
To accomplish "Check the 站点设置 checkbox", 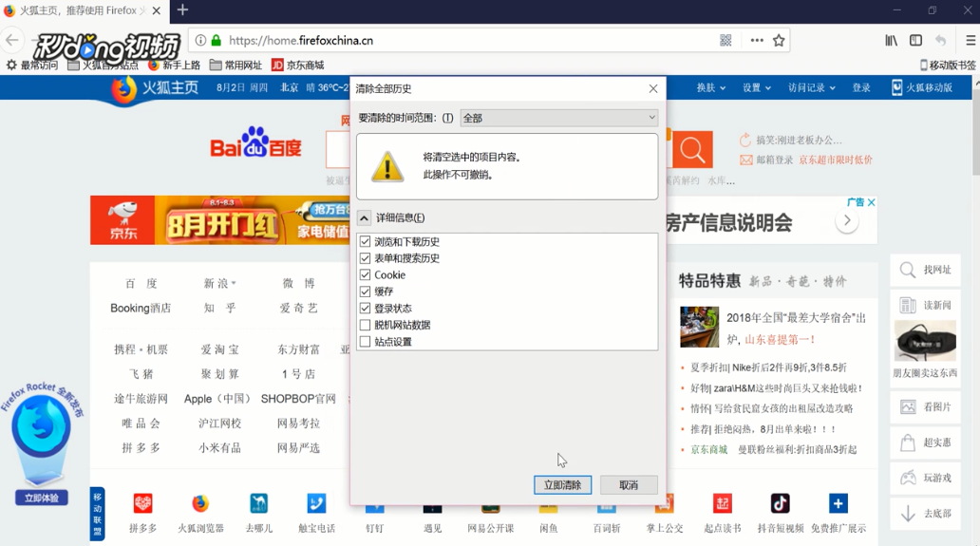I will click(365, 342).
